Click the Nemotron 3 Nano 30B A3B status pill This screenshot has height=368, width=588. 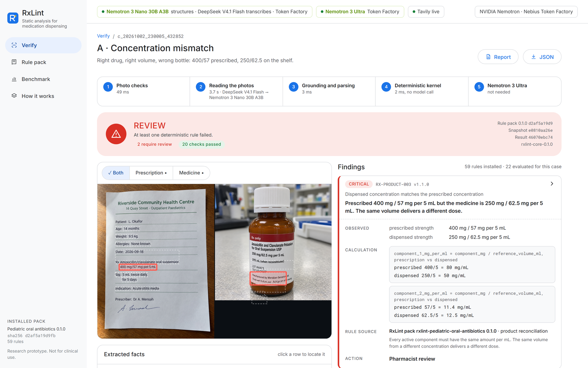[204, 12]
